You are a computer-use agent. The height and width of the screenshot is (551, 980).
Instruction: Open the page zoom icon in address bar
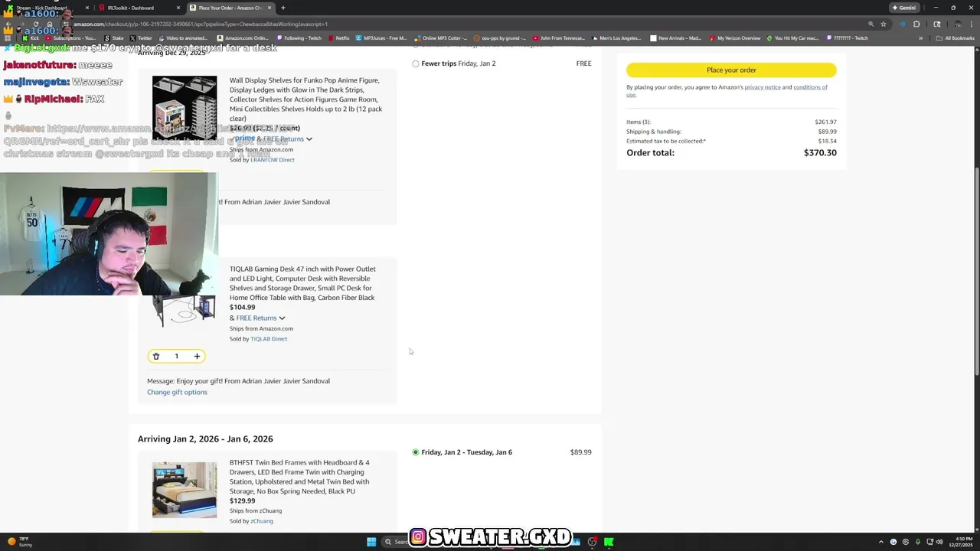(871, 24)
